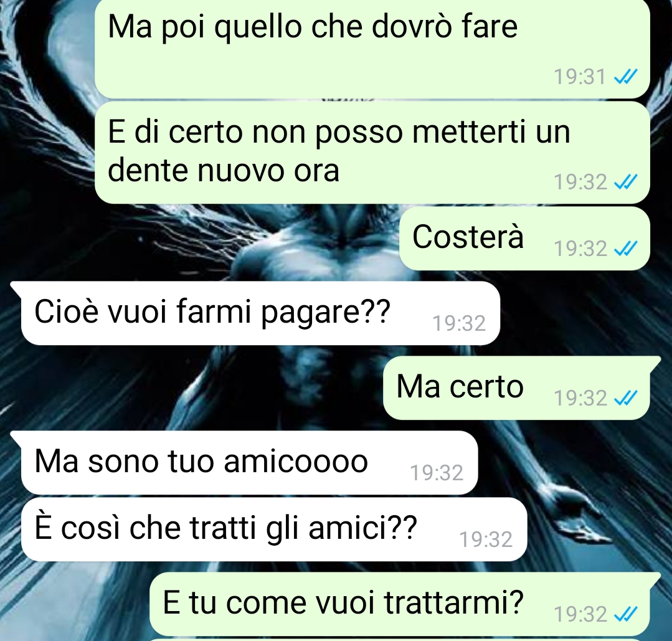
Task: Select the 'Ma poi quello che dovrò fare' message
Action: click(x=372, y=48)
